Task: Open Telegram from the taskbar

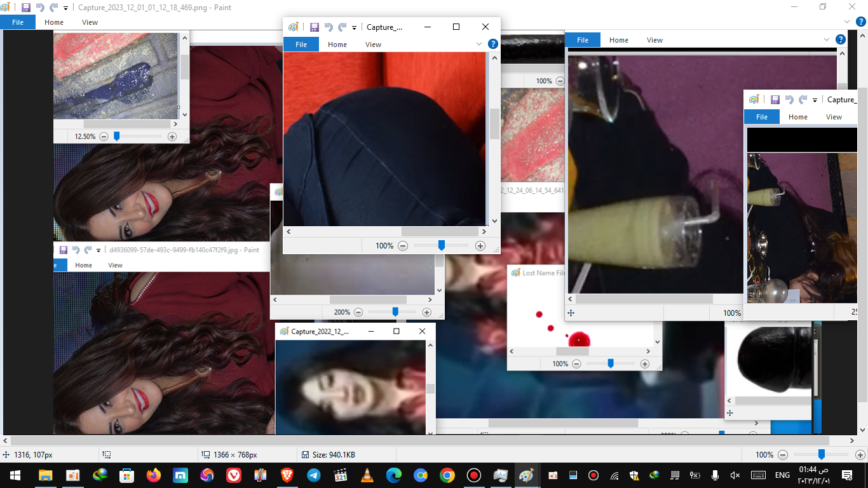Action: click(x=314, y=475)
